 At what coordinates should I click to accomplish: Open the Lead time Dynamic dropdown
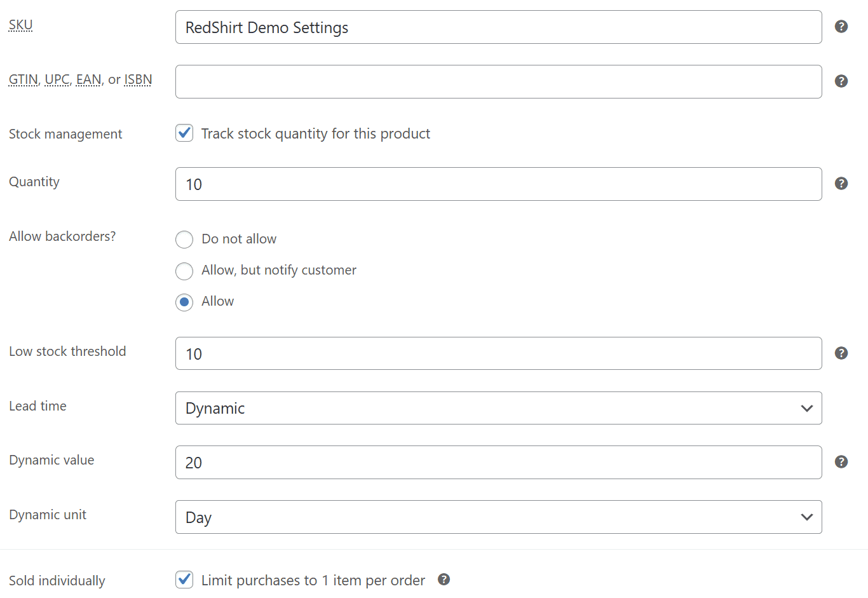click(x=498, y=408)
